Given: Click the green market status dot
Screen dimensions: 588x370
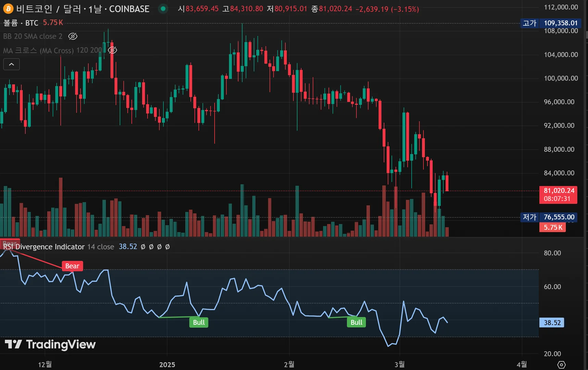Looking at the screenshot, I should pyautogui.click(x=163, y=9).
